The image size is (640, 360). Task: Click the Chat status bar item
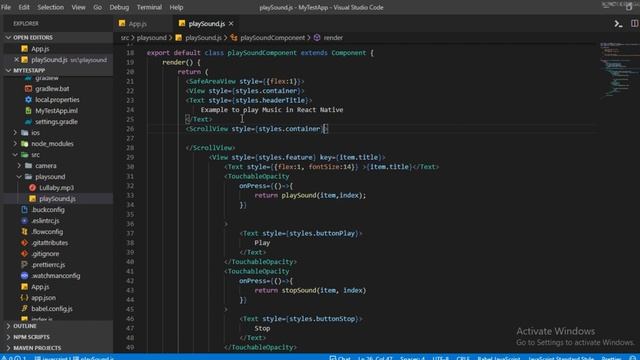[340, 358]
